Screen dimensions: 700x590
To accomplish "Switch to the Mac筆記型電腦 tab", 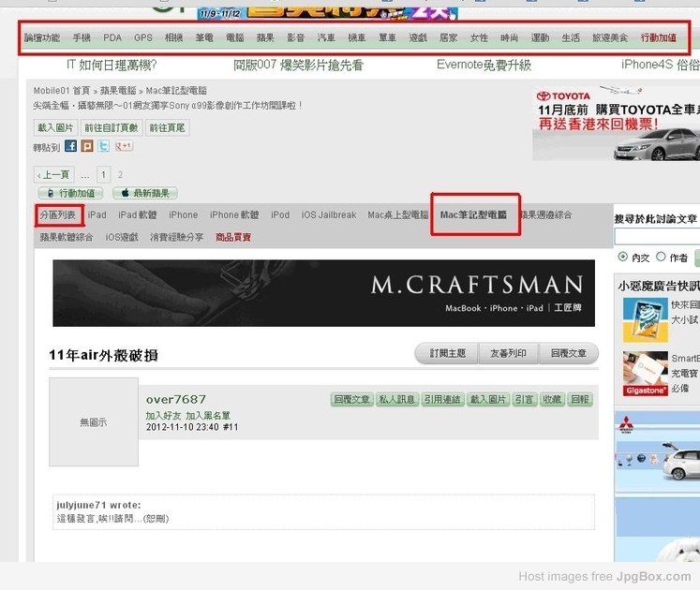I will (473, 214).
